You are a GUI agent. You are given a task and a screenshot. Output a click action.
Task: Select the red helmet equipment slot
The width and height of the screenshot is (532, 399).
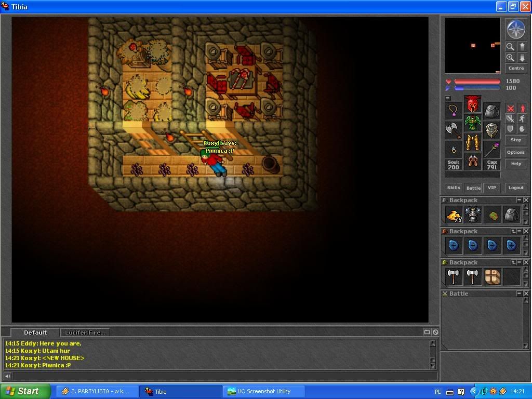(x=473, y=104)
